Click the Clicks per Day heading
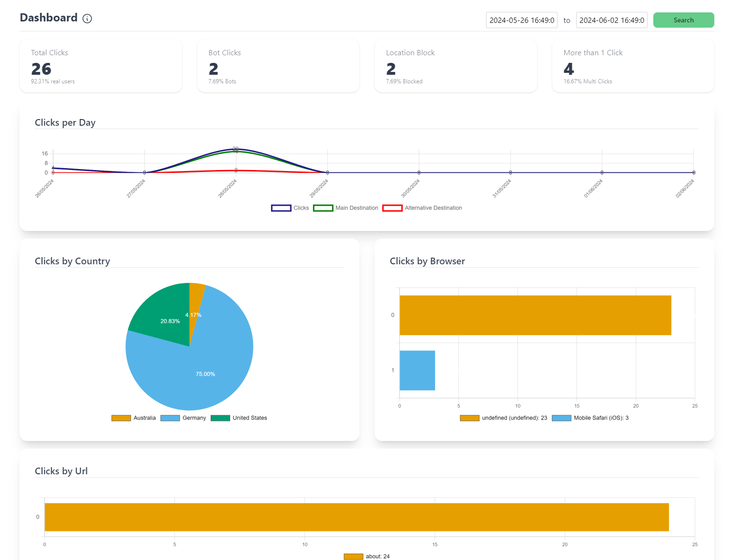 click(x=65, y=123)
